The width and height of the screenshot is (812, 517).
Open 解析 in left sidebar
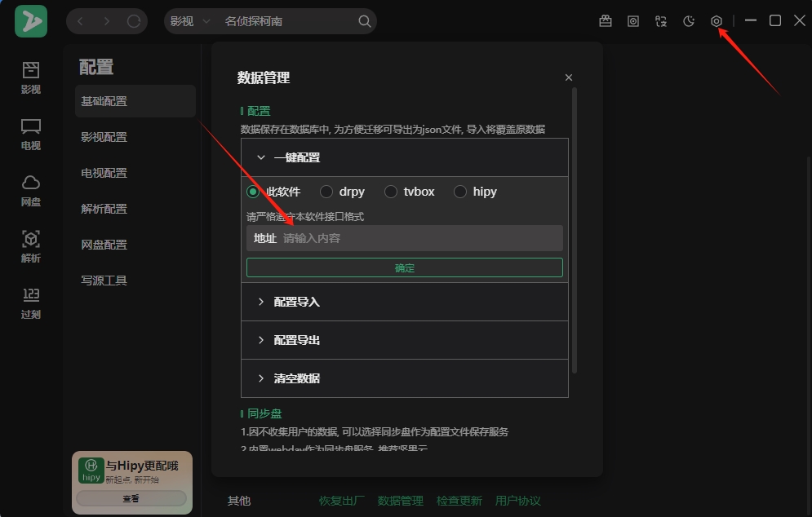30,247
